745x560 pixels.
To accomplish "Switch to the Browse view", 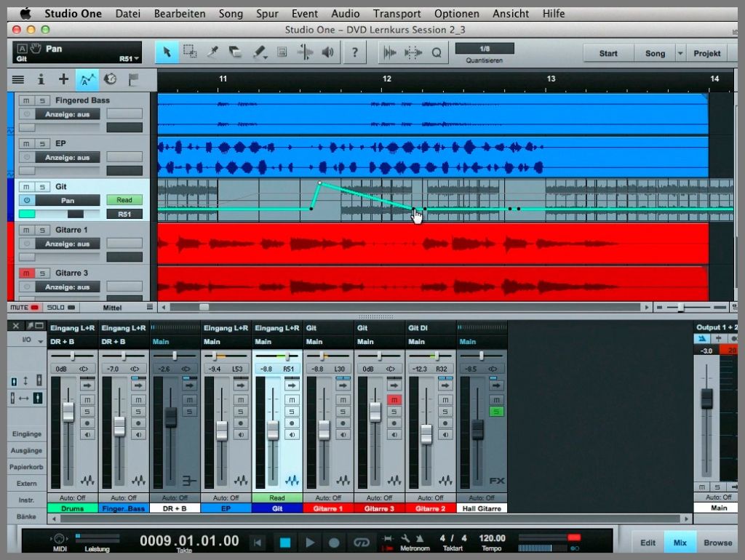I will tap(718, 543).
